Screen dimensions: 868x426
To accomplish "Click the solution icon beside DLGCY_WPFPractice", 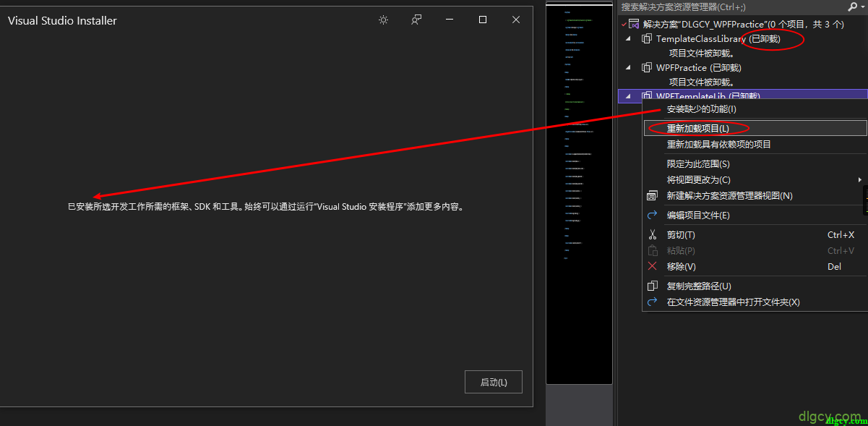I will 635,24.
